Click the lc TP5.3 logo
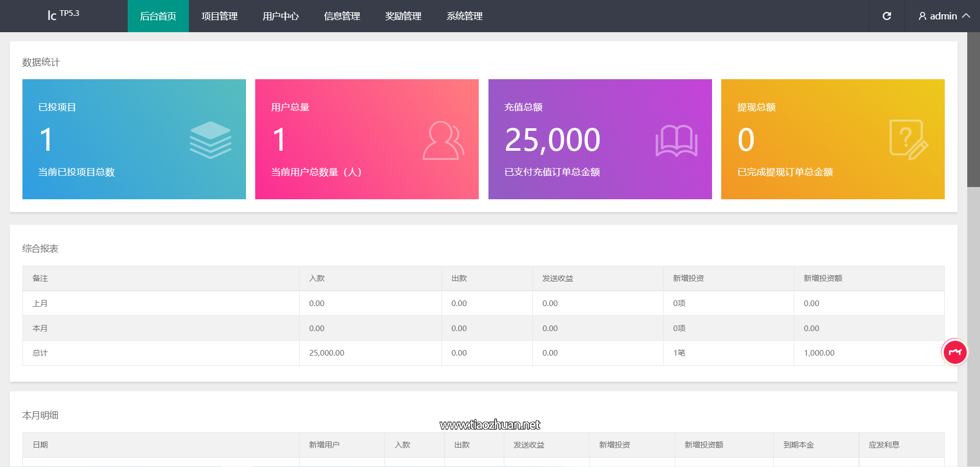Screen dimensions: 980x467 click(x=63, y=15)
